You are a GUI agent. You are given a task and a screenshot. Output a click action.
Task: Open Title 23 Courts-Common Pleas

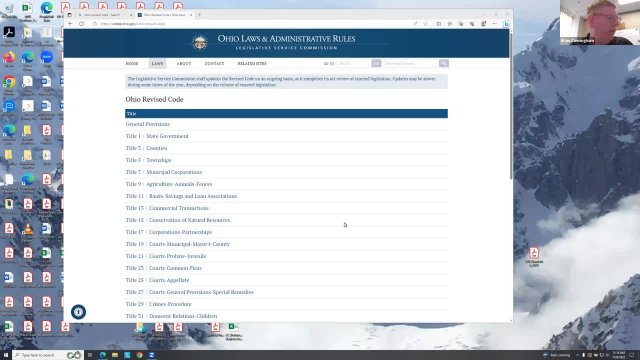click(x=164, y=268)
